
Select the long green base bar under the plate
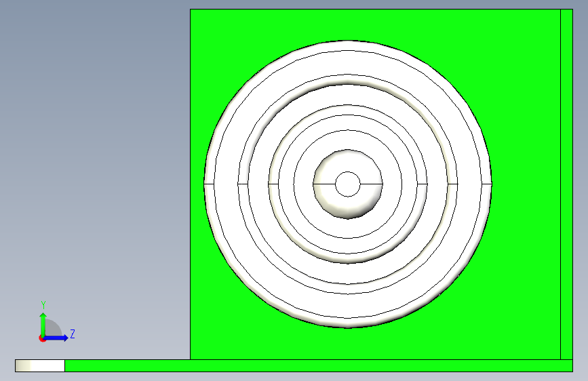point(319,365)
